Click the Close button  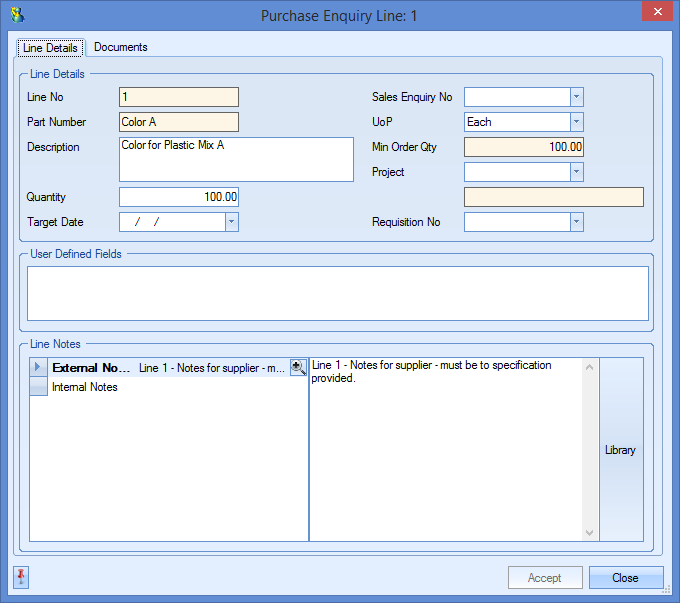(x=625, y=578)
